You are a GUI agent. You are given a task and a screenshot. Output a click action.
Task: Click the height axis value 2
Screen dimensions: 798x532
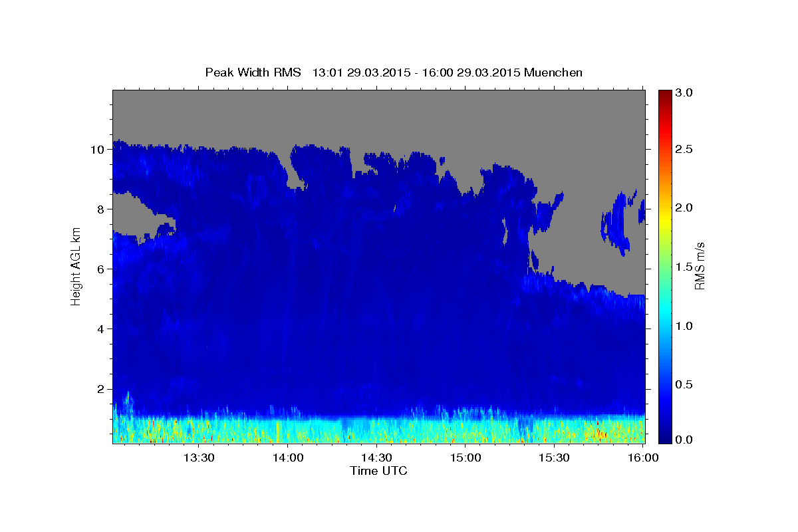click(x=102, y=389)
